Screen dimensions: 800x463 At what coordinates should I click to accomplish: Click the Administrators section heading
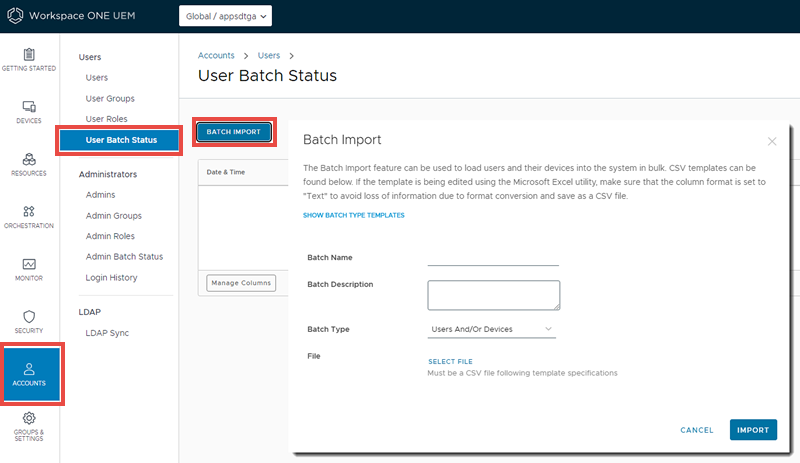[x=108, y=174]
